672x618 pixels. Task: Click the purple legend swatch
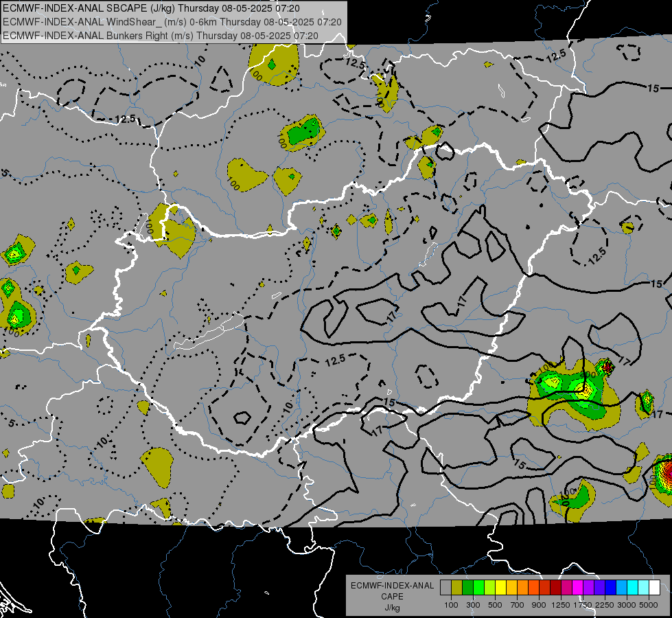pyautogui.click(x=589, y=588)
